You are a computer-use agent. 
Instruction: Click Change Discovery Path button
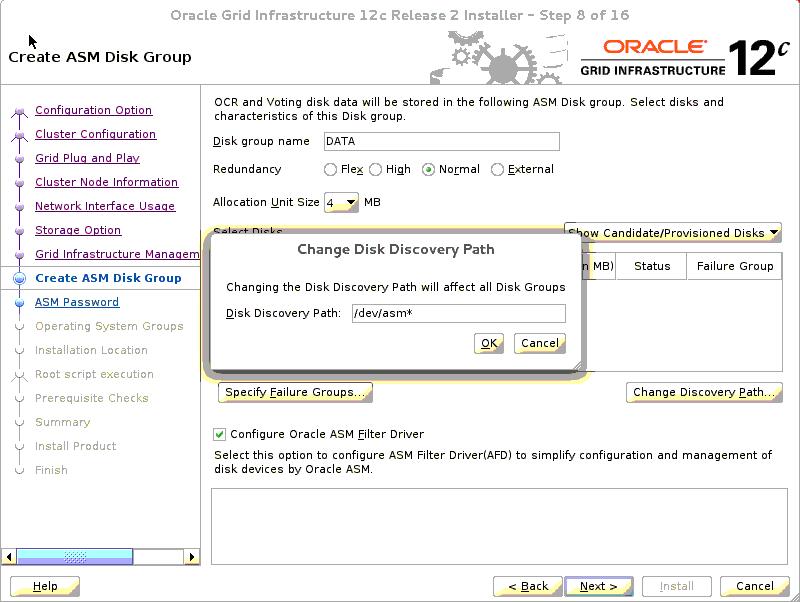click(x=704, y=392)
